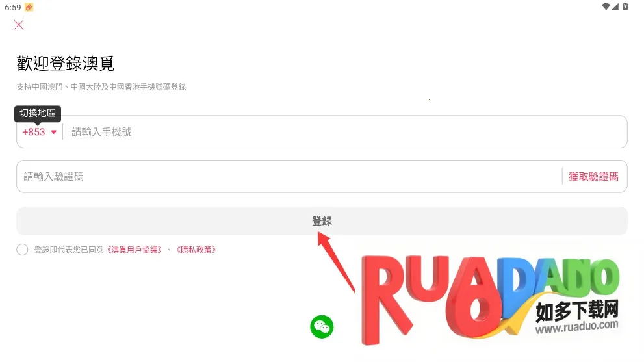Open the 《隱私政策》 link
Viewport: 644px width, 362px height.
click(196, 250)
